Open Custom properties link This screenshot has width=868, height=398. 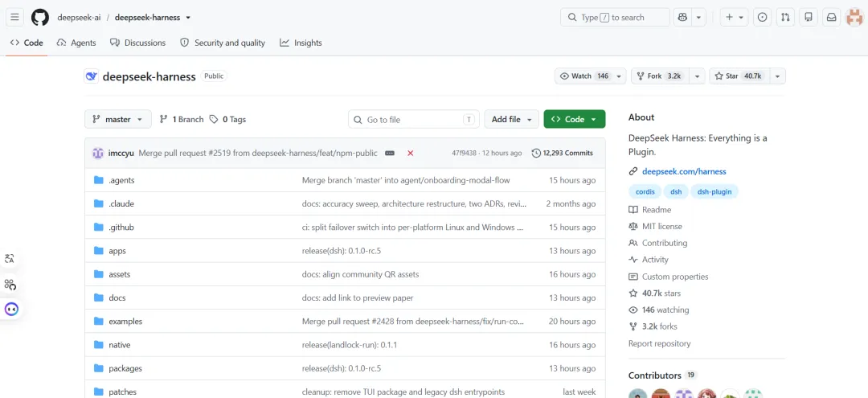(x=668, y=277)
